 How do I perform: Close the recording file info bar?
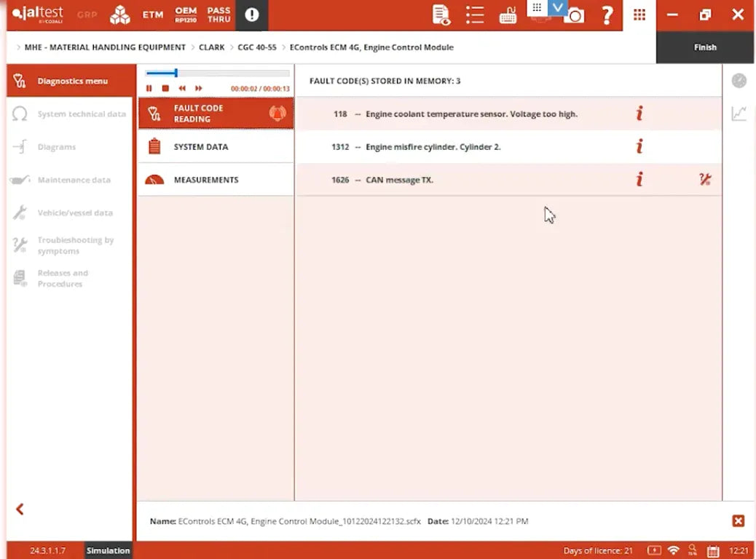pyautogui.click(x=738, y=521)
